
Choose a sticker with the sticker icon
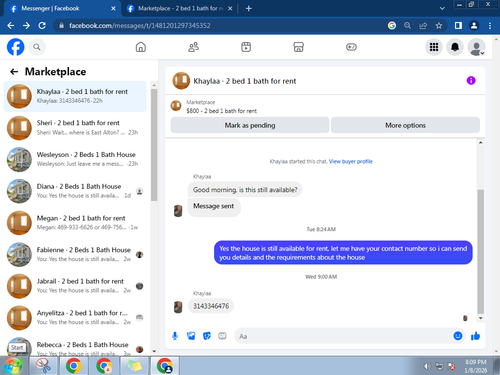coord(207,336)
